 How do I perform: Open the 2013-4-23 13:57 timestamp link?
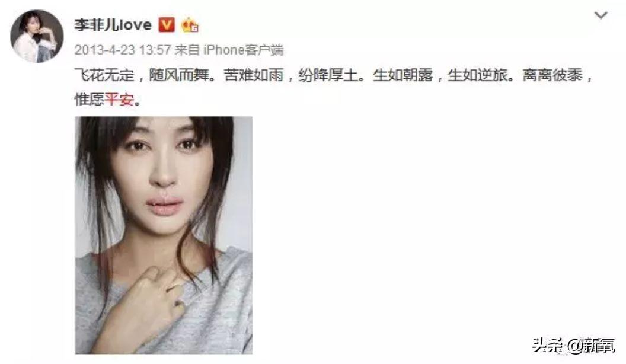click(123, 50)
